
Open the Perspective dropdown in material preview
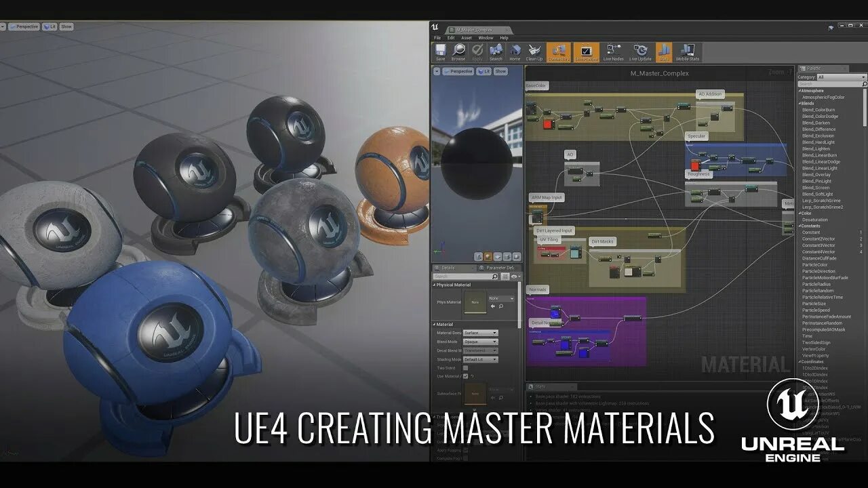[459, 71]
